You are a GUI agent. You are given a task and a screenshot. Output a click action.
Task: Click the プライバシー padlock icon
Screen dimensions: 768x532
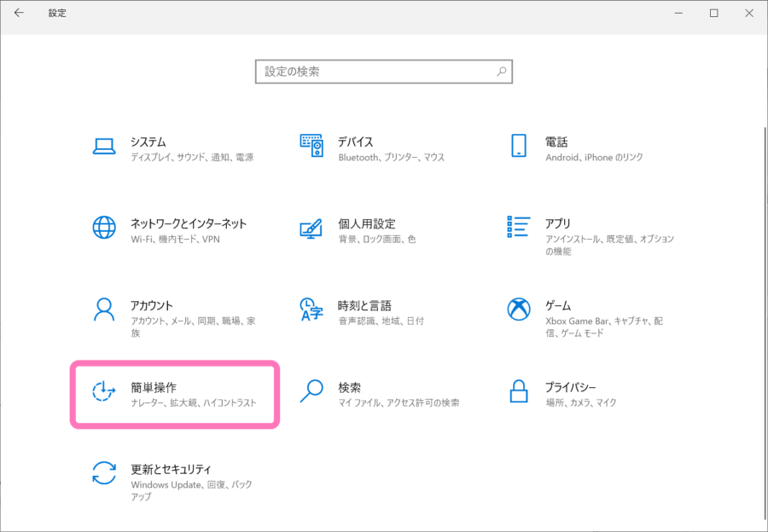coord(518,391)
